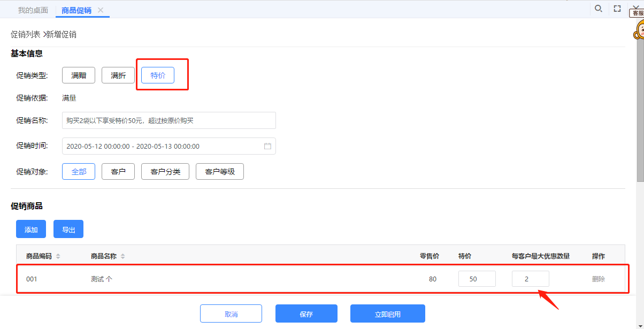Toggle fullscreen with the expand icon

pyautogui.click(x=617, y=9)
